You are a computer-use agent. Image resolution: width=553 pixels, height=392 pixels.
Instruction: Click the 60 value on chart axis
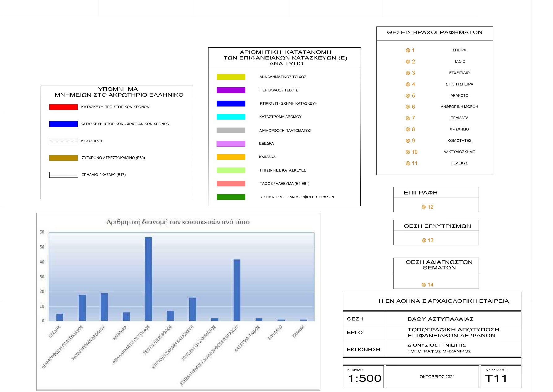click(42, 232)
